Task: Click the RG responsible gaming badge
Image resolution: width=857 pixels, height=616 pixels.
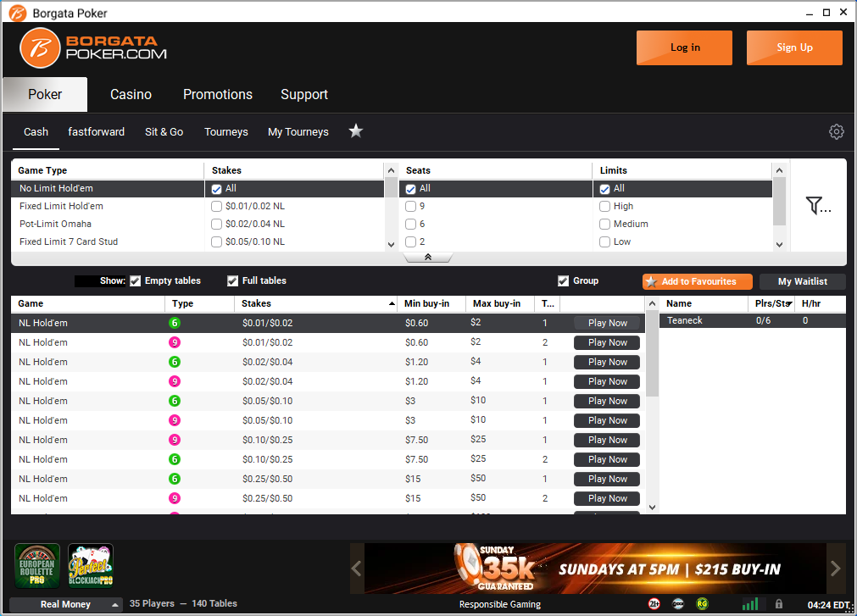Action: click(x=702, y=604)
